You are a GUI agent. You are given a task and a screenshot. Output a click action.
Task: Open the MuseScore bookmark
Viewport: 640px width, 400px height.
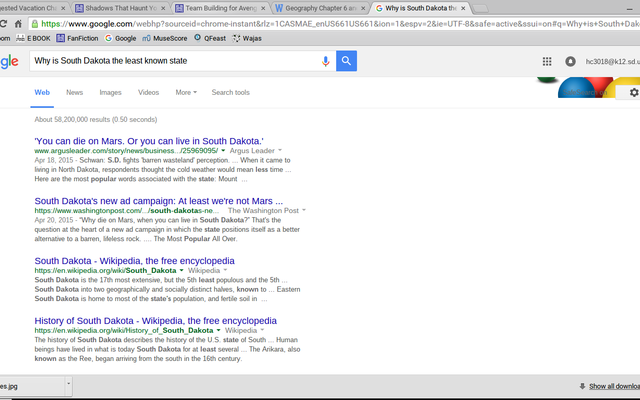(x=164, y=38)
